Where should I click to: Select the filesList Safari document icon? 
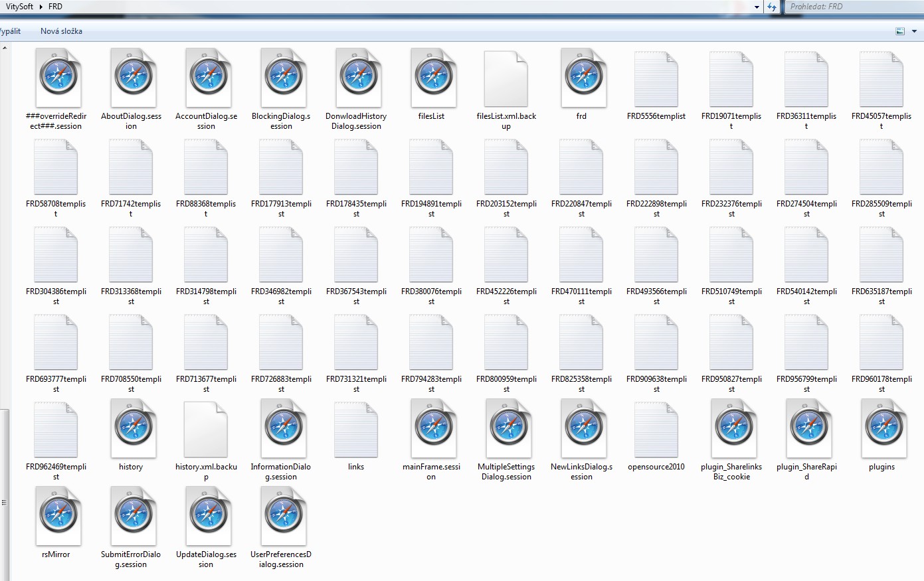432,78
